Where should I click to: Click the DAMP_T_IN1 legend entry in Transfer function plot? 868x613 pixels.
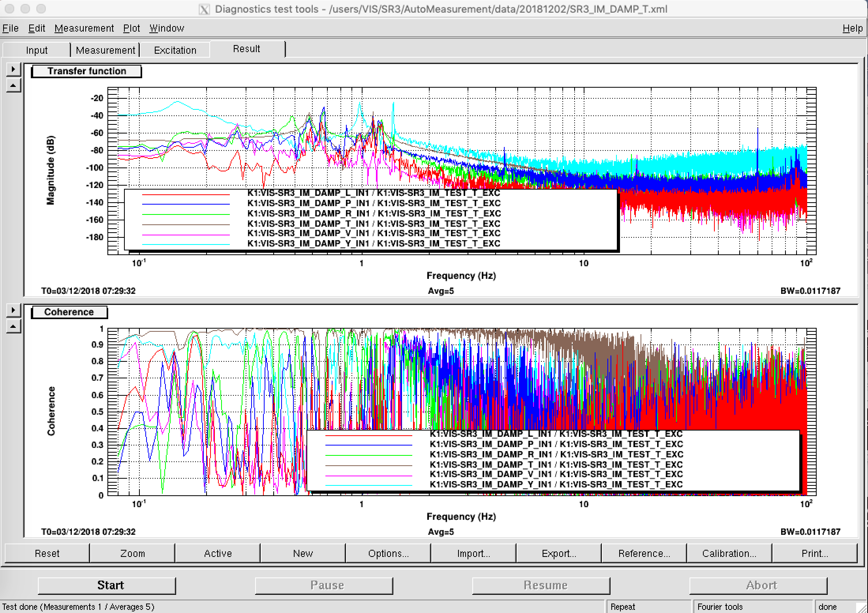tap(374, 224)
